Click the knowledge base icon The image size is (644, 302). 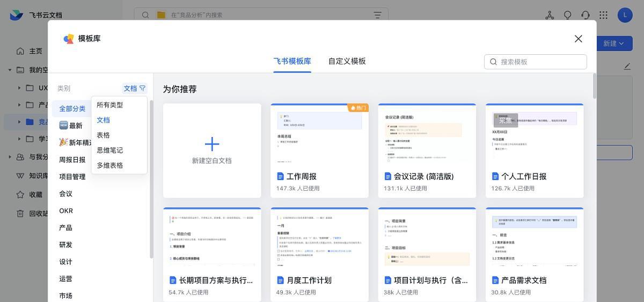[x=20, y=176]
